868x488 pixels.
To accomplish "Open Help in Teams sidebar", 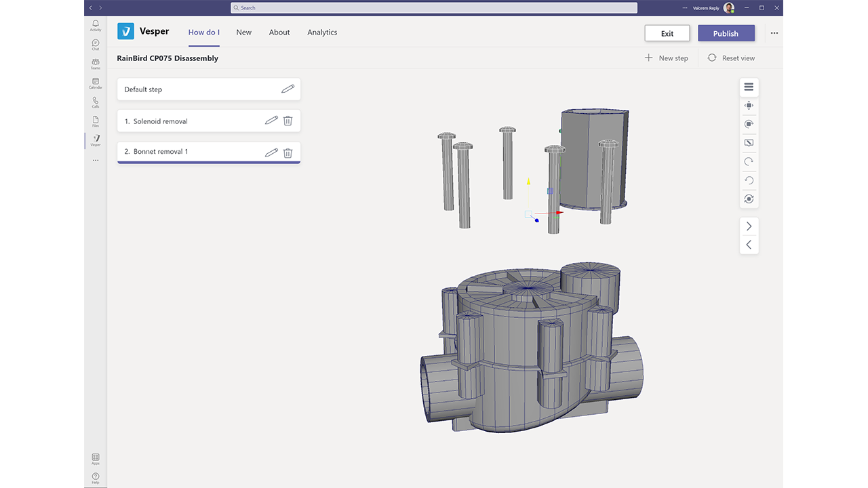I will [x=96, y=478].
